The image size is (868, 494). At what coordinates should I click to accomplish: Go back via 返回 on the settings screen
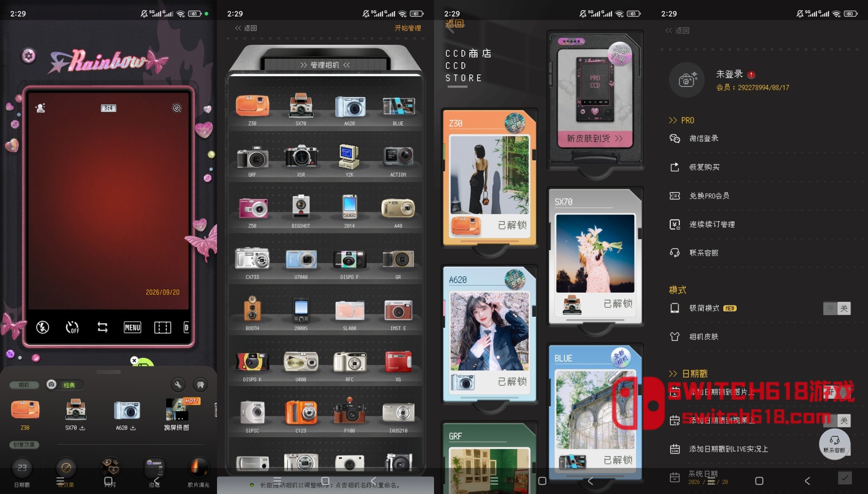pyautogui.click(x=677, y=30)
